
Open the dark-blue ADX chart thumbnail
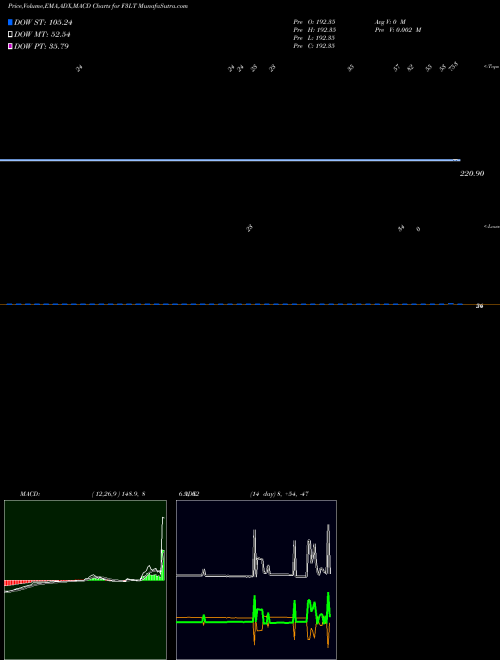[256, 580]
